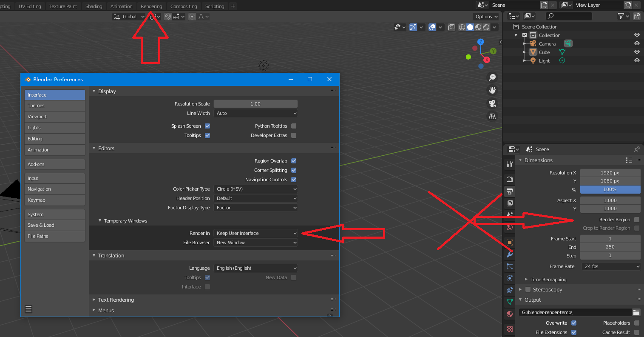Open the File Browser dropdown

click(255, 243)
